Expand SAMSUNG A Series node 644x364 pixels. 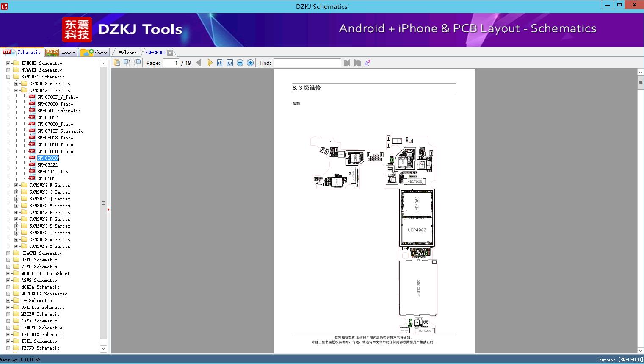click(16, 83)
